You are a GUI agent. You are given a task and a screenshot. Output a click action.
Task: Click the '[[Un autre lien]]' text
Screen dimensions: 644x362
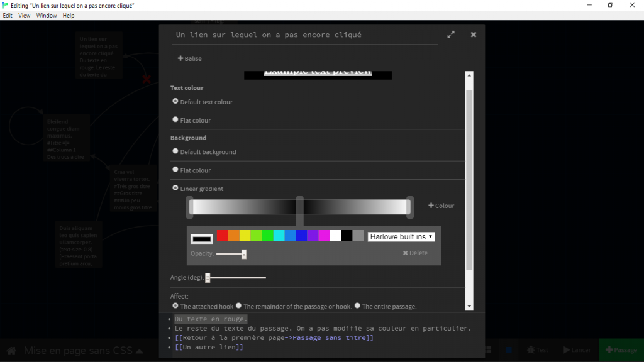click(x=209, y=347)
